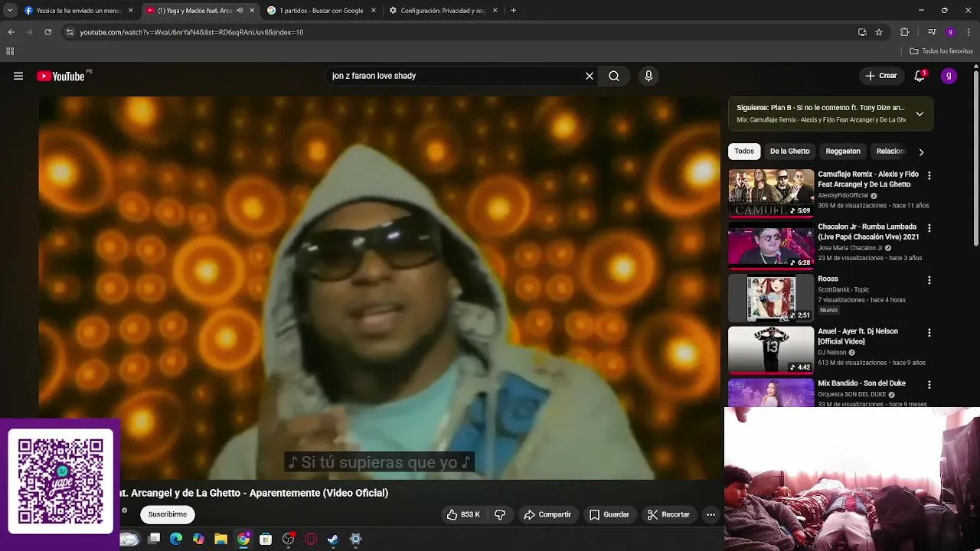Play Chacalon Jr Rumba Lambada thumbnail
Screen dimensions: 980x551
tap(771, 246)
